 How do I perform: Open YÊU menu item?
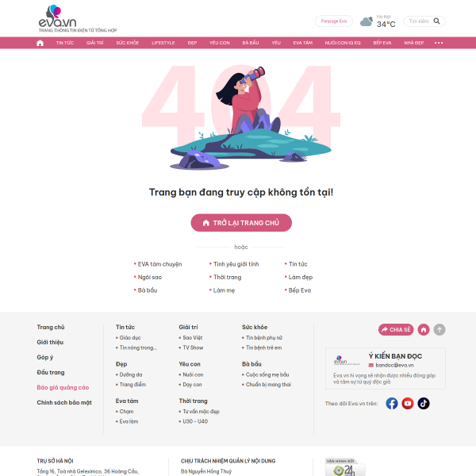coord(276,43)
